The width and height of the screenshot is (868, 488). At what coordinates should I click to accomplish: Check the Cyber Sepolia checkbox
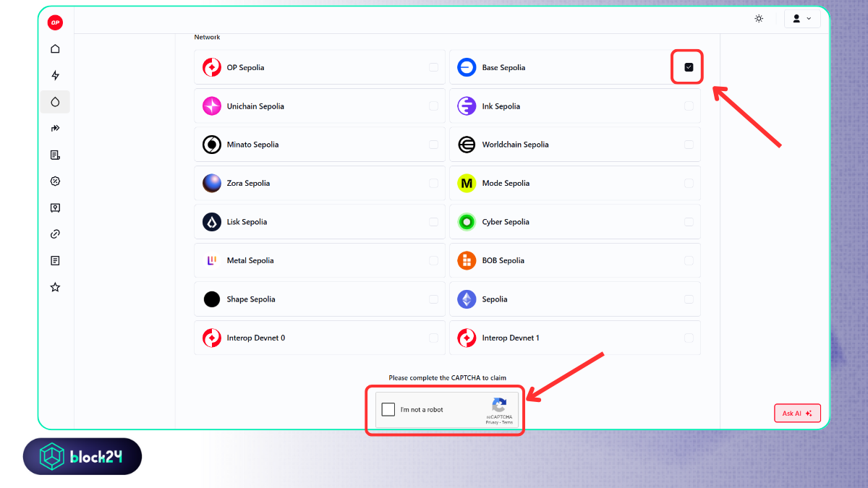pyautogui.click(x=689, y=222)
